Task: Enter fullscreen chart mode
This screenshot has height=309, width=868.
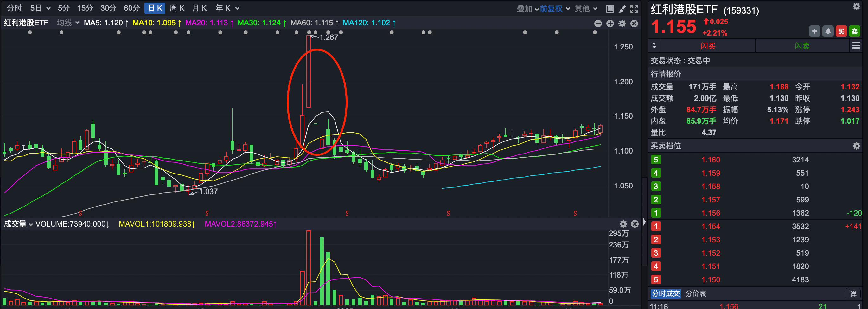Action: pyautogui.click(x=634, y=9)
